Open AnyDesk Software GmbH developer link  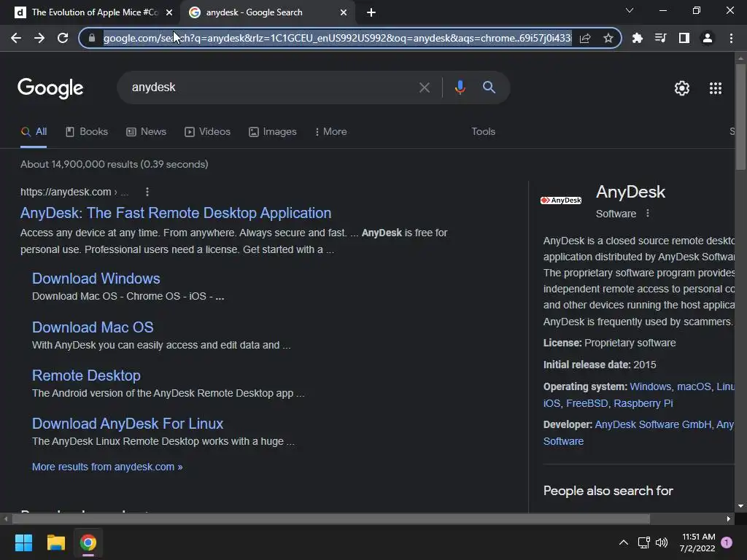point(653,424)
